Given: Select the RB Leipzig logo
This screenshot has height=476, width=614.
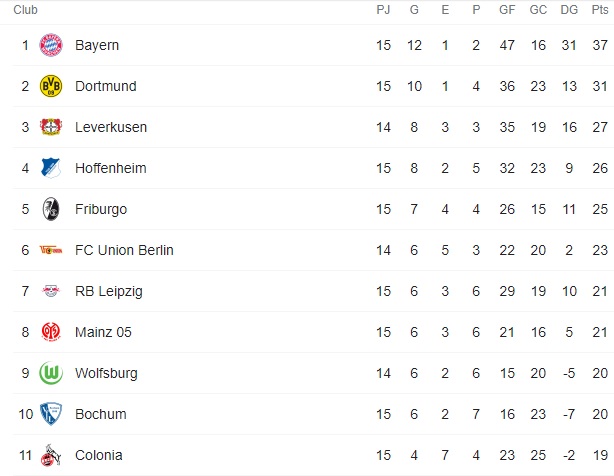Looking at the screenshot, I should 50,291.
